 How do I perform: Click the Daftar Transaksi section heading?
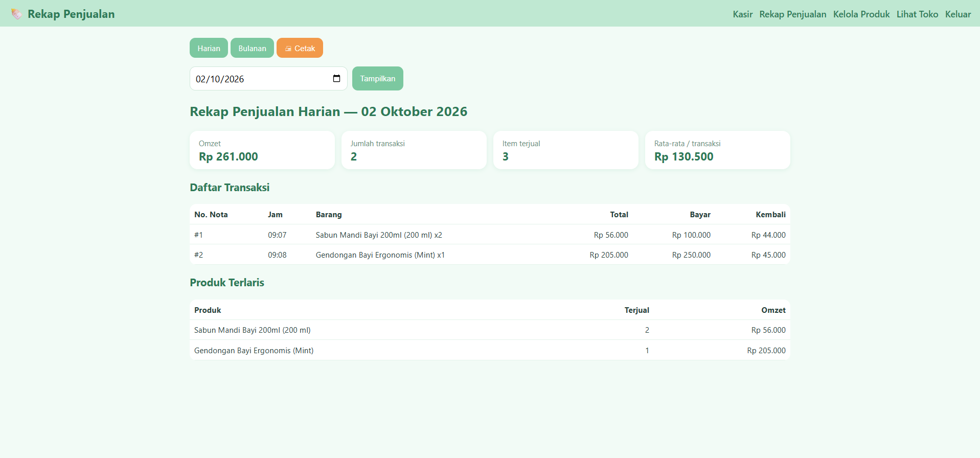point(230,188)
